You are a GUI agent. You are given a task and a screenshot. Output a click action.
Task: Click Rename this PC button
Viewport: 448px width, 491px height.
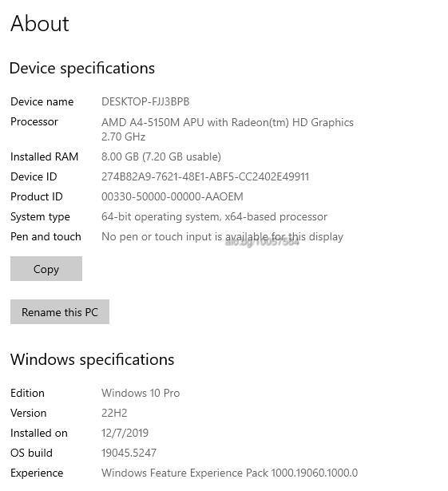[x=60, y=312]
